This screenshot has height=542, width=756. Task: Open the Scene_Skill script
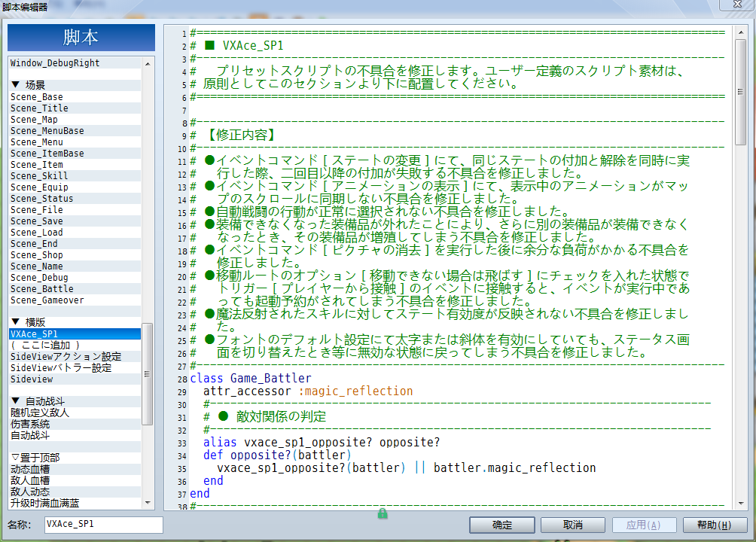click(x=75, y=176)
